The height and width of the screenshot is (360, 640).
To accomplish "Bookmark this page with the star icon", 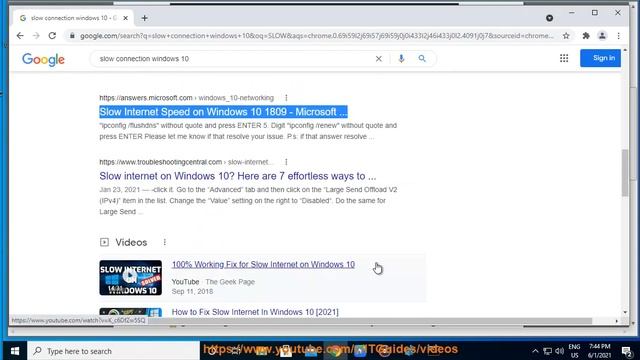I will 566,36.
